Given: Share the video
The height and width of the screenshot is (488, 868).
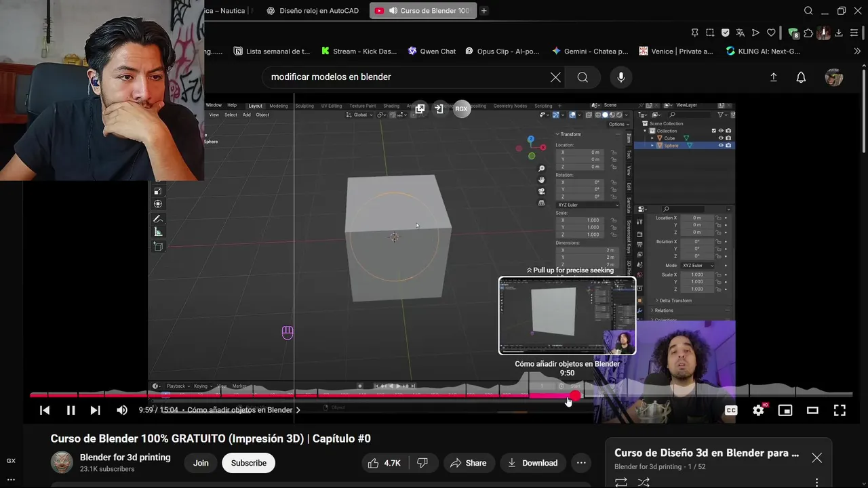Looking at the screenshot, I should (x=469, y=463).
